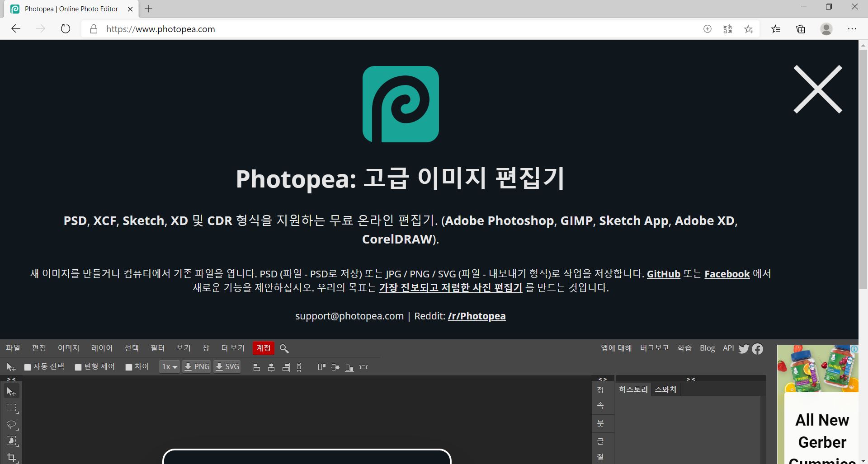Select the Object Selection tool
This screenshot has height=464, width=868.
[11, 441]
